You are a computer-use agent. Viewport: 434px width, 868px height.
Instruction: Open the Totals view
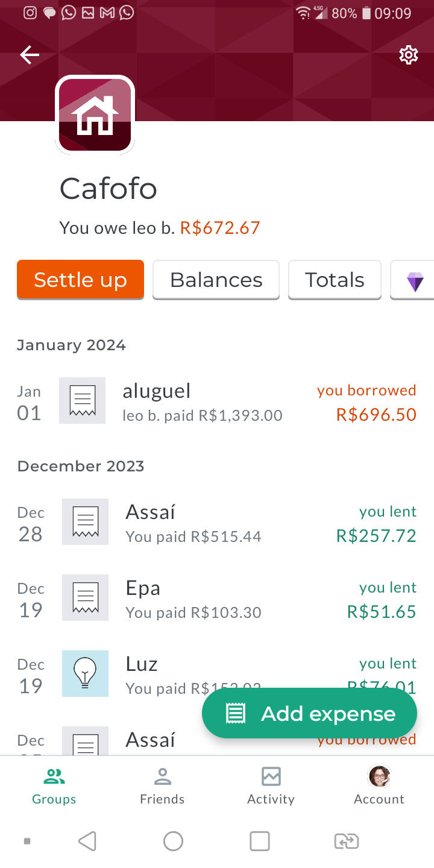pyautogui.click(x=335, y=280)
